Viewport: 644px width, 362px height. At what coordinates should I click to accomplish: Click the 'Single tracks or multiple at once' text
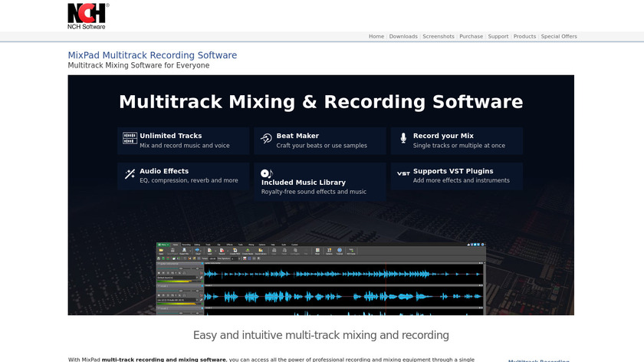click(x=459, y=146)
